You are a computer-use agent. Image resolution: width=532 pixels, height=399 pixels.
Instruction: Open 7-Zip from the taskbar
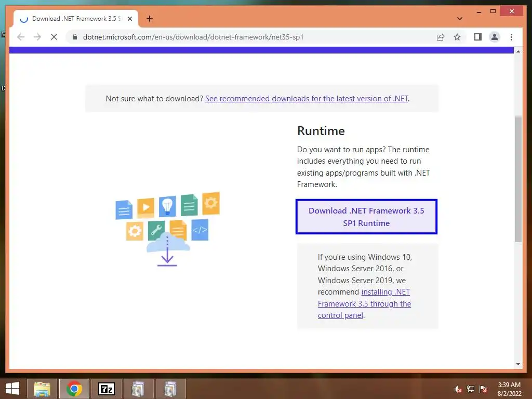coord(106,389)
